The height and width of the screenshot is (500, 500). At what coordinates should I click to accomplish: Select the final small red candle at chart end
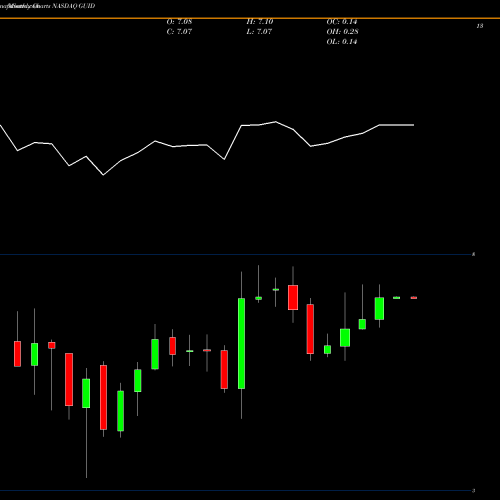tap(414, 298)
